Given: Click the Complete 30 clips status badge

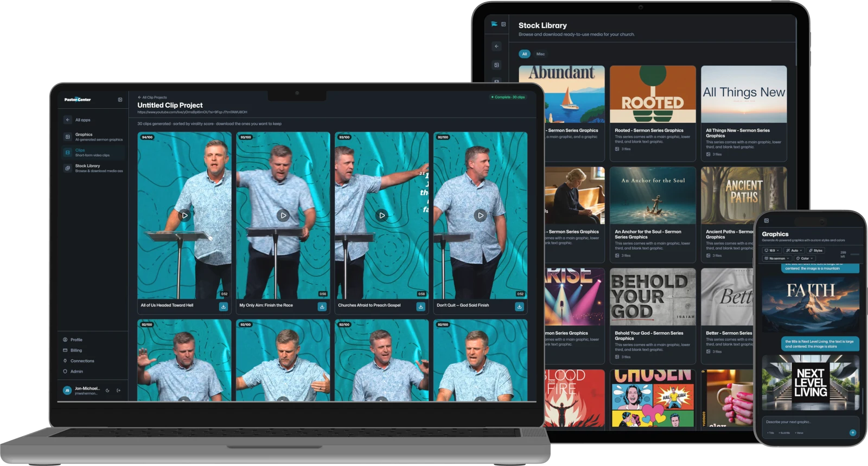Looking at the screenshot, I should point(508,97).
